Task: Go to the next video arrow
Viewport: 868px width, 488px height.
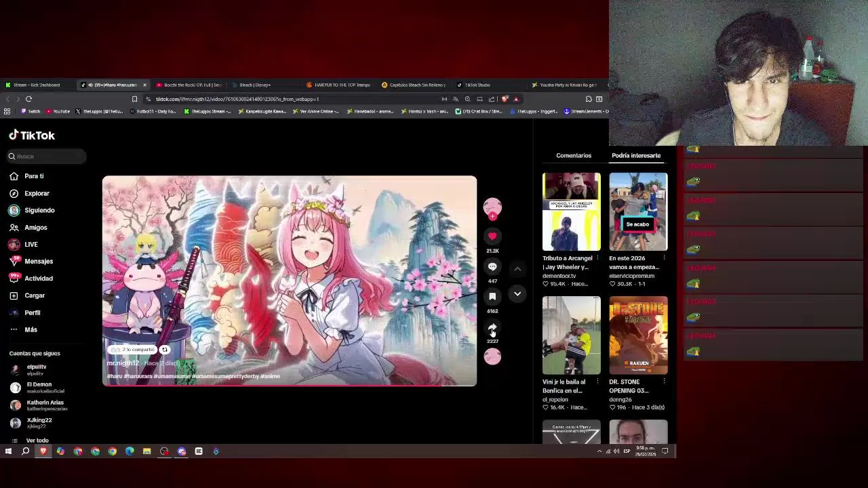Action: 517,294
